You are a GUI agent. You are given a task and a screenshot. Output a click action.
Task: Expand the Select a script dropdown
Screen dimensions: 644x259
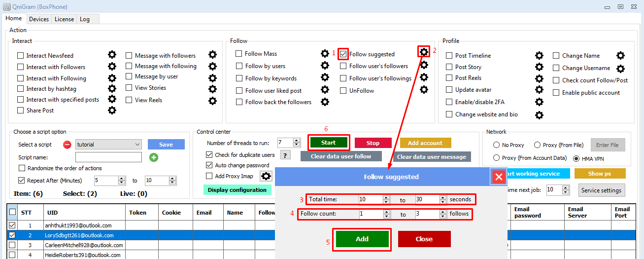click(x=137, y=145)
